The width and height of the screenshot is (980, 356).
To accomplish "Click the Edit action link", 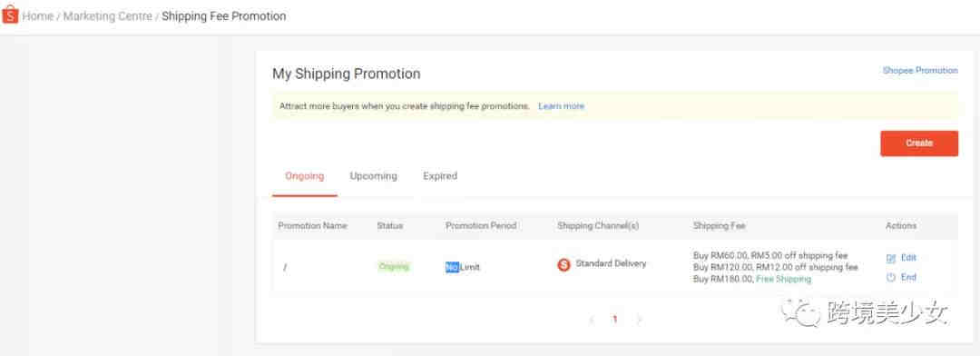I will click(x=908, y=258).
